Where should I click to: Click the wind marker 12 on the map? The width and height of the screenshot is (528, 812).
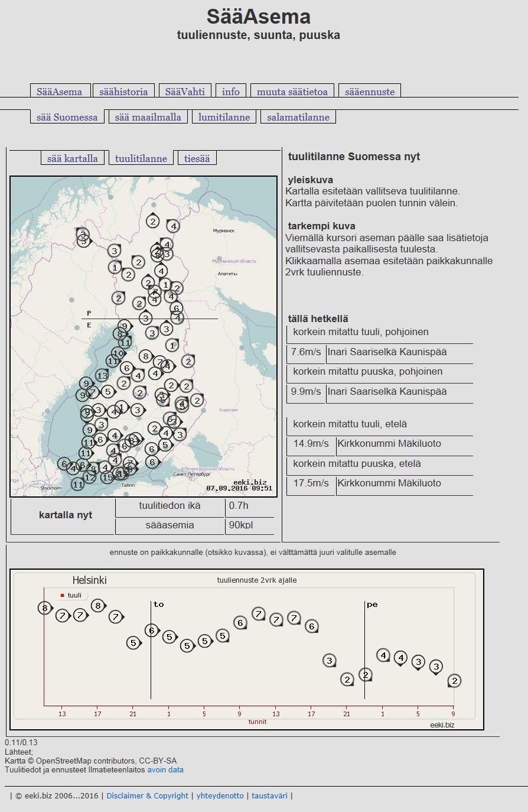pos(90,477)
